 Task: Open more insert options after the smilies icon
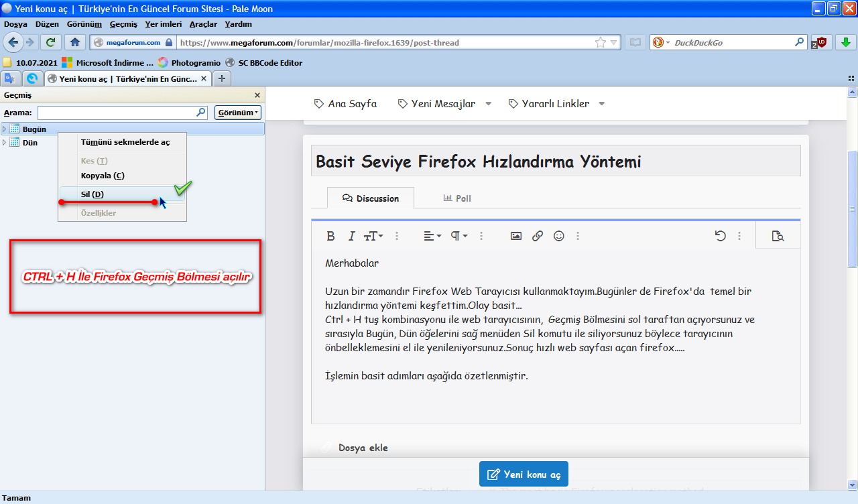click(578, 236)
